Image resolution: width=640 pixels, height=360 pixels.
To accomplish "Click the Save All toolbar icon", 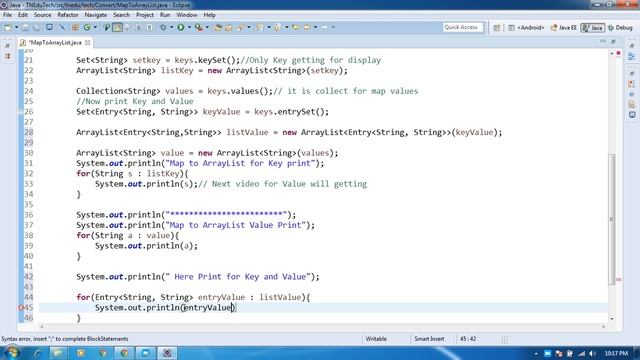I will coord(36,27).
